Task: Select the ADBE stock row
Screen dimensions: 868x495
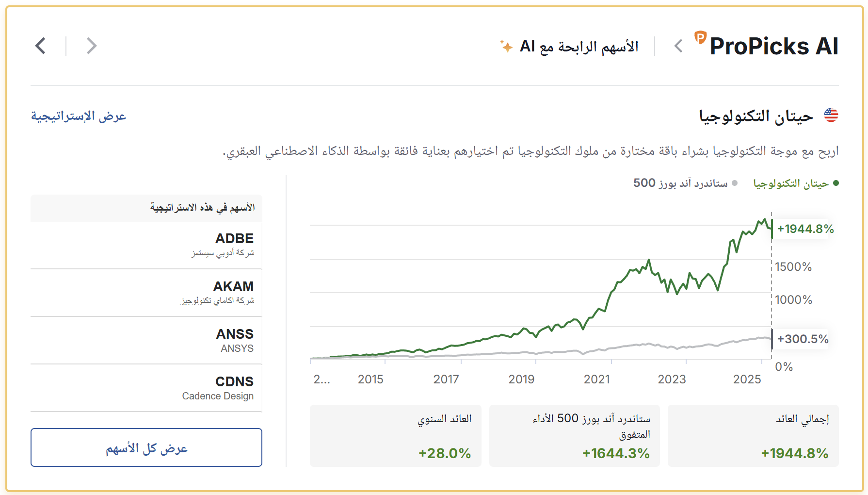Action: pyautogui.click(x=146, y=245)
